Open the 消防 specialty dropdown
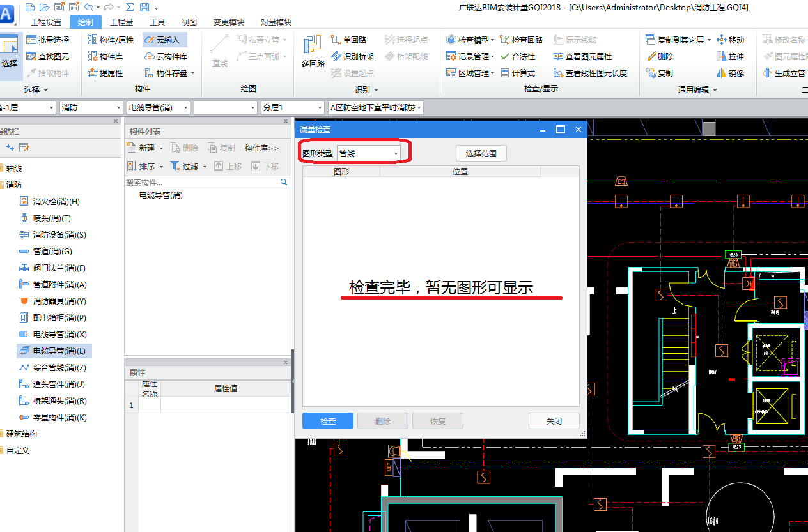 [x=90, y=108]
